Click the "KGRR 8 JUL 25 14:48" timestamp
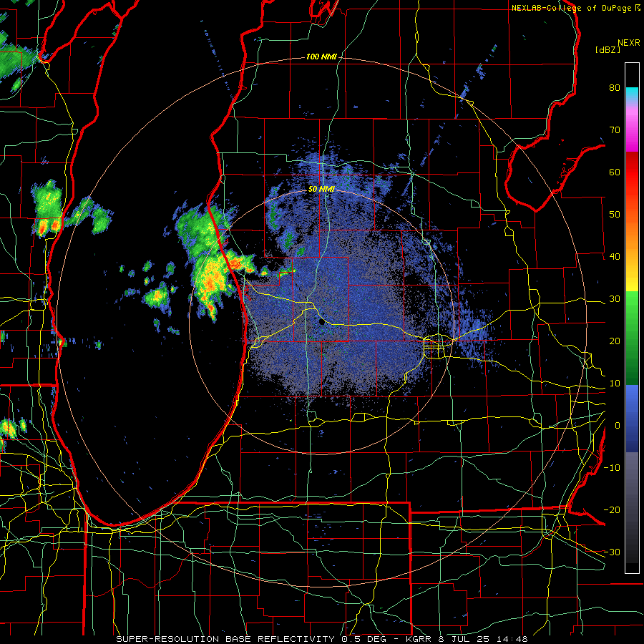Screen dimensions: 644x644 pos(467,639)
